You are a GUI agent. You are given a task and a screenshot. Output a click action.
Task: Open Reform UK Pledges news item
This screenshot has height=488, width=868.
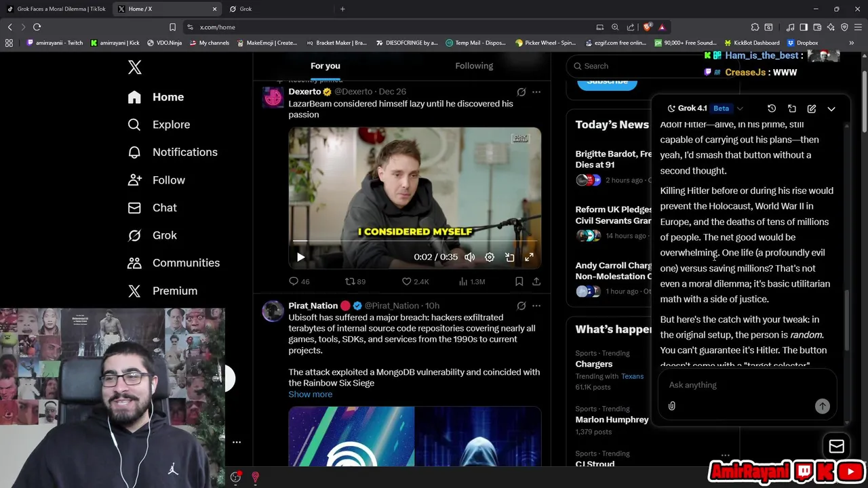click(613, 223)
